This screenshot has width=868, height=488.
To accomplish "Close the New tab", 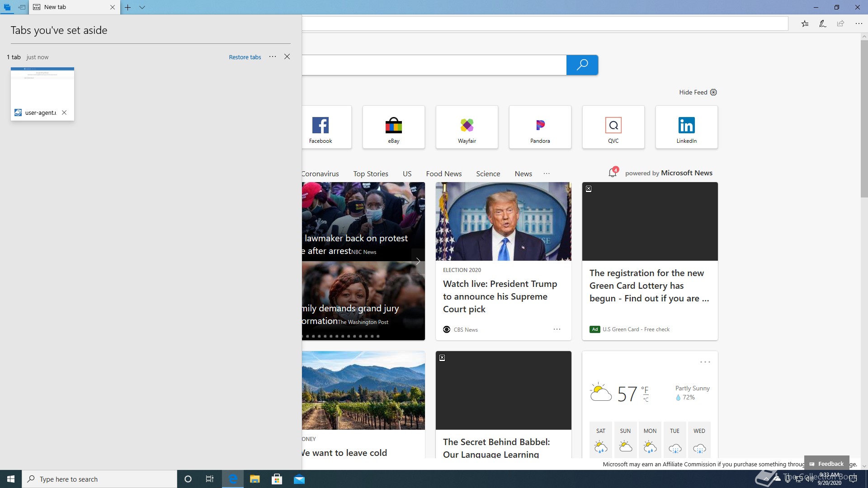I will click(x=113, y=7).
